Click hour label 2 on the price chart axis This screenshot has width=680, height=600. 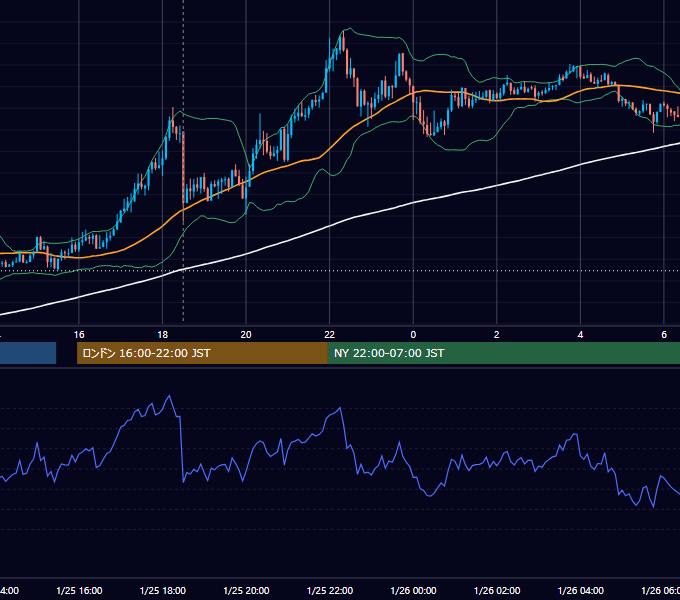(497, 335)
